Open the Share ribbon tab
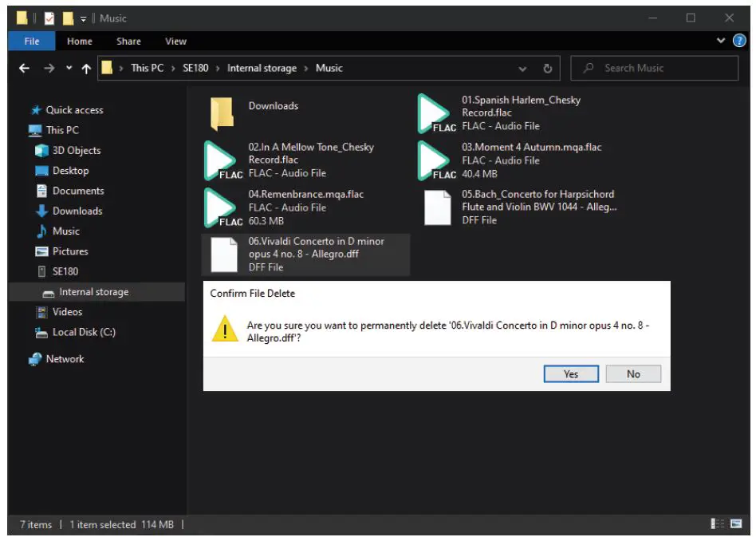 [128, 41]
